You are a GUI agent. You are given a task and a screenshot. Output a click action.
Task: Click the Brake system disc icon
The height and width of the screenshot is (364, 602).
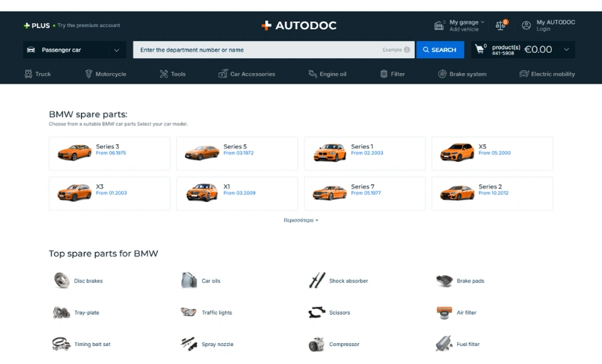[x=442, y=74]
